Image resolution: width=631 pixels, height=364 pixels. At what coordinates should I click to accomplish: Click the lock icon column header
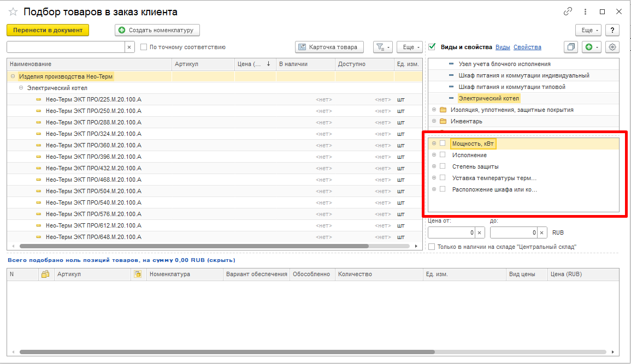pos(45,274)
